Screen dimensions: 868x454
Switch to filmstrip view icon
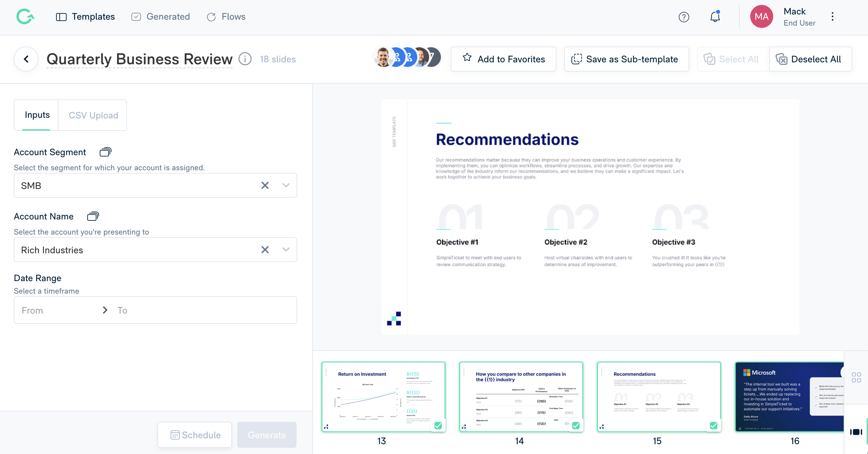(x=856, y=432)
